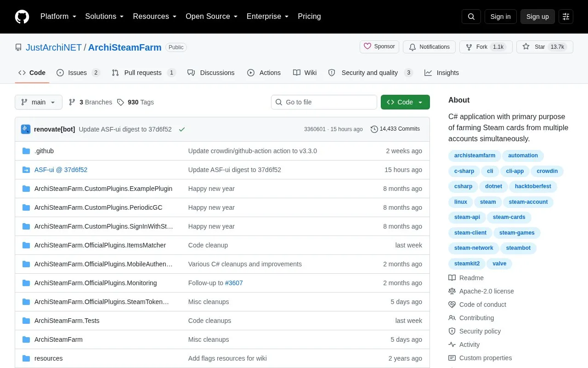Screen dimensions: 588x368
Task: Open issue #3607 link in commit message
Action: click(234, 283)
